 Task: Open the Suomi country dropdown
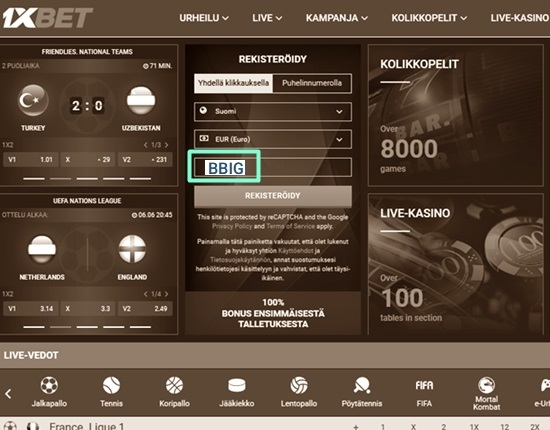tap(273, 112)
